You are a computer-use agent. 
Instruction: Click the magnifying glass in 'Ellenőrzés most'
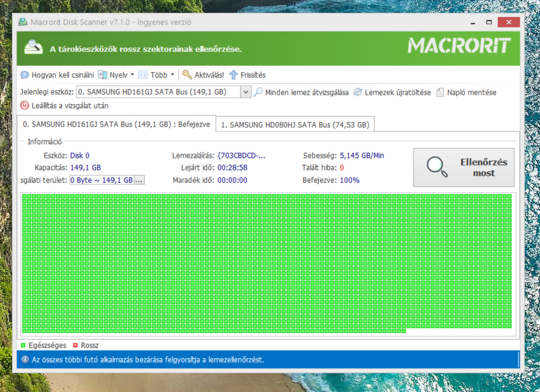click(x=437, y=167)
